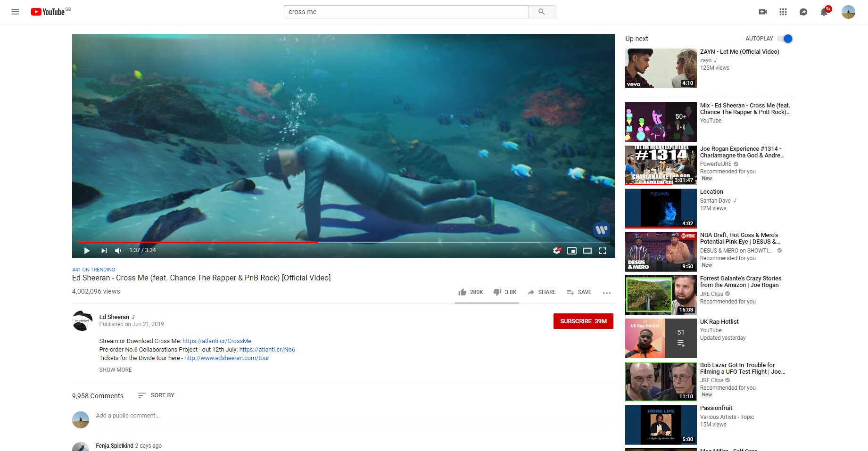This screenshot has height=451, width=868.
Task: Click the search magnifier button
Action: (541, 12)
